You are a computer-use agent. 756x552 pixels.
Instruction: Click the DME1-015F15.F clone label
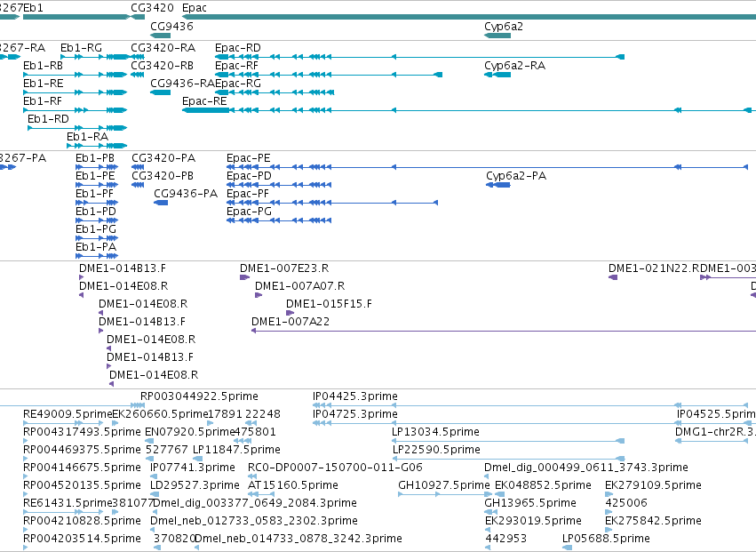[x=329, y=304]
